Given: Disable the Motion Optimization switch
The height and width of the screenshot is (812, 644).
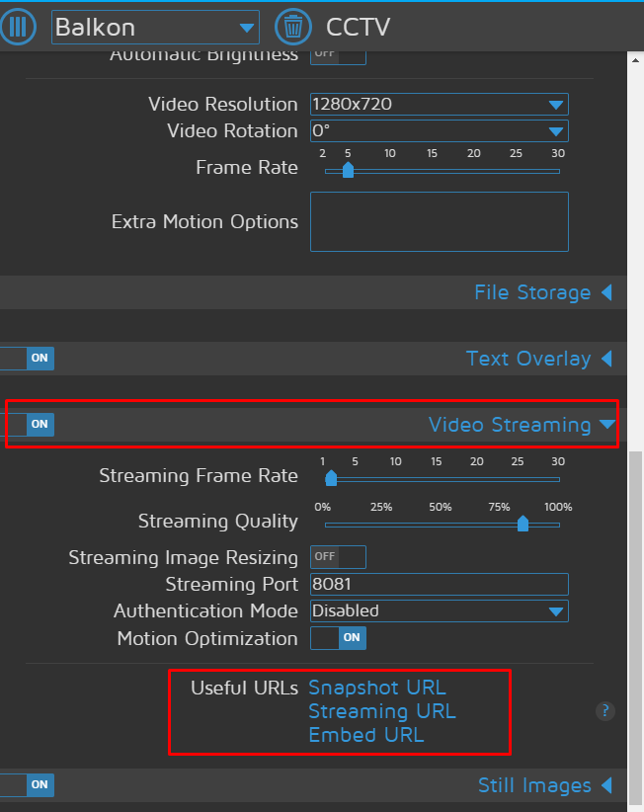Looking at the screenshot, I should point(338,638).
